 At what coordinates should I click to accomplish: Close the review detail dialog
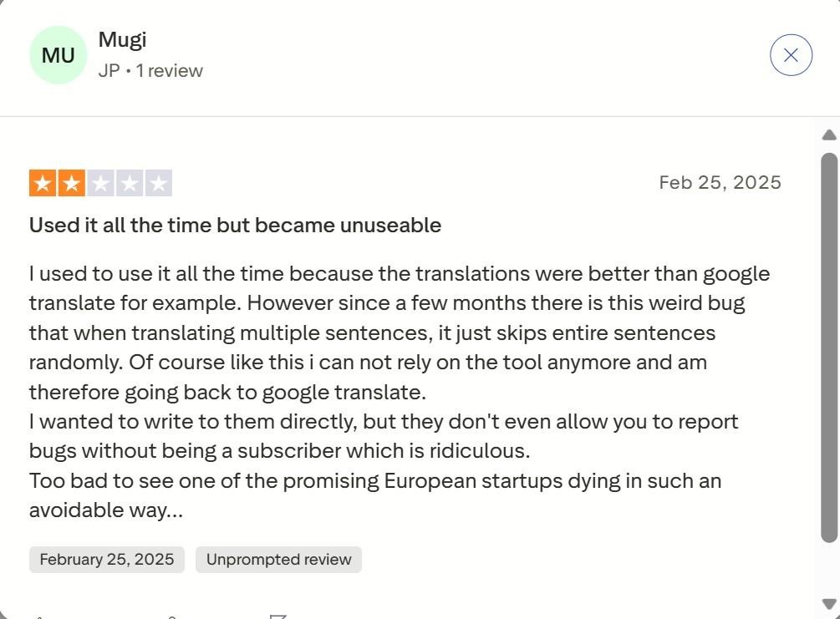coord(790,54)
